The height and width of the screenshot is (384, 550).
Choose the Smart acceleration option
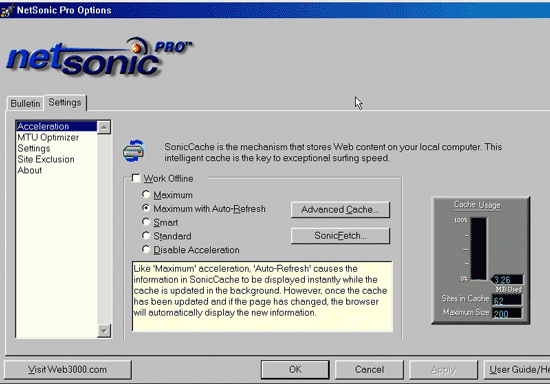(x=146, y=222)
